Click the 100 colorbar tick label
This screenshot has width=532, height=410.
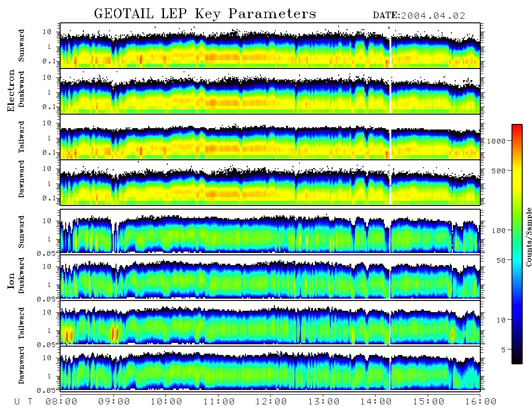point(498,231)
